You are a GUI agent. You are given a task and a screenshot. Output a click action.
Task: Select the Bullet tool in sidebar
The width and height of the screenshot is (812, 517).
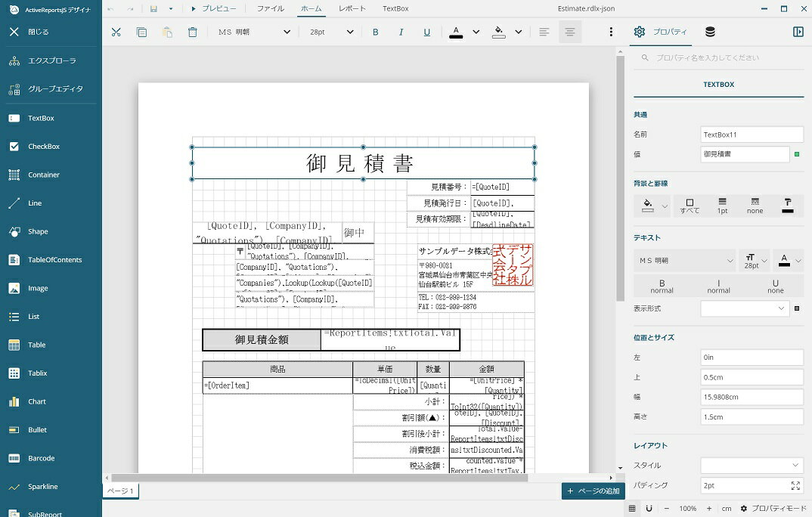[51, 429]
